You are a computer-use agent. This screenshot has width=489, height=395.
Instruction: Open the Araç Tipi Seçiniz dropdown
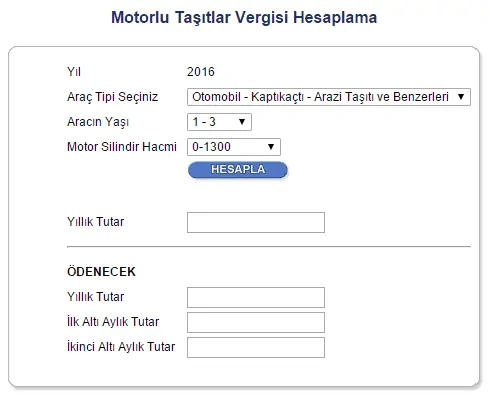click(x=329, y=97)
